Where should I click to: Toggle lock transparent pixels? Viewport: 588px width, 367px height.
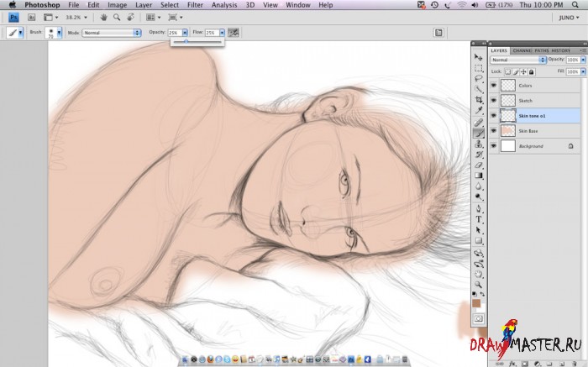[x=507, y=71]
